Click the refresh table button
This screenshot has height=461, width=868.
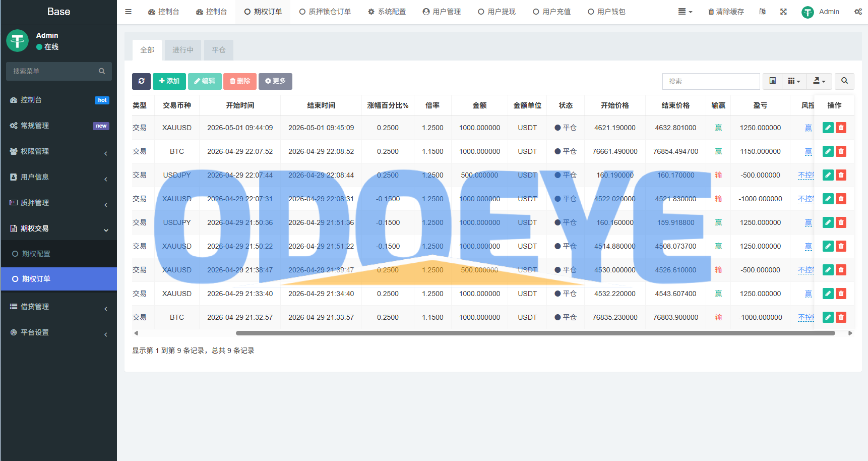(141, 81)
